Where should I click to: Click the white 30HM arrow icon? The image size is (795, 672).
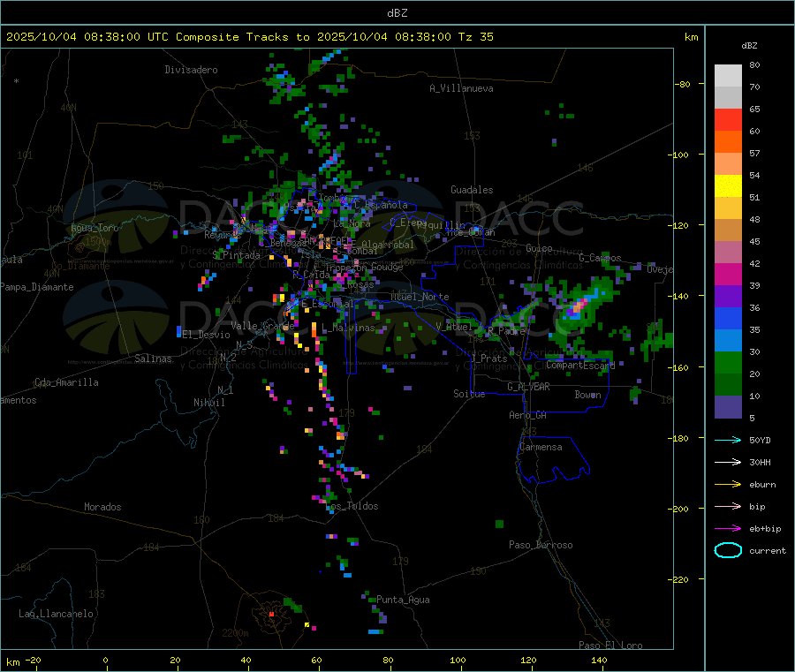[x=728, y=462]
